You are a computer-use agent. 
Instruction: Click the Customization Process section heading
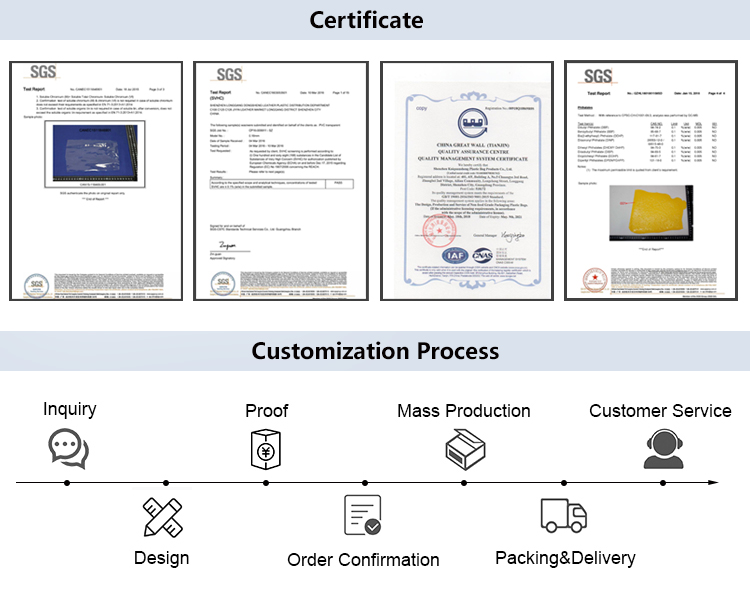point(375,351)
